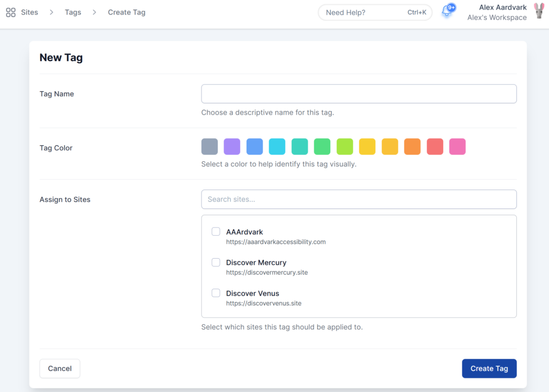Tick the Discover Venus checkbox
Viewport: 549px width, 392px height.
pyautogui.click(x=216, y=293)
